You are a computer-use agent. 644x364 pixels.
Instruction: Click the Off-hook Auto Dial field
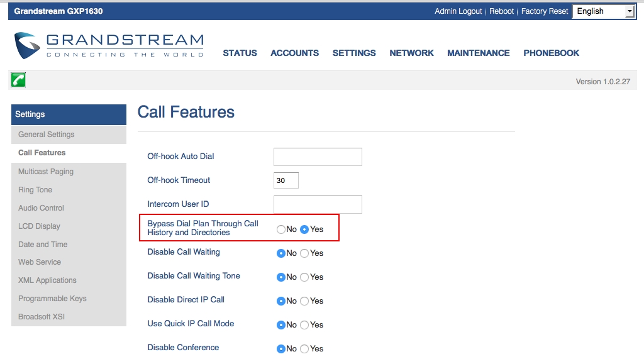[x=318, y=157]
